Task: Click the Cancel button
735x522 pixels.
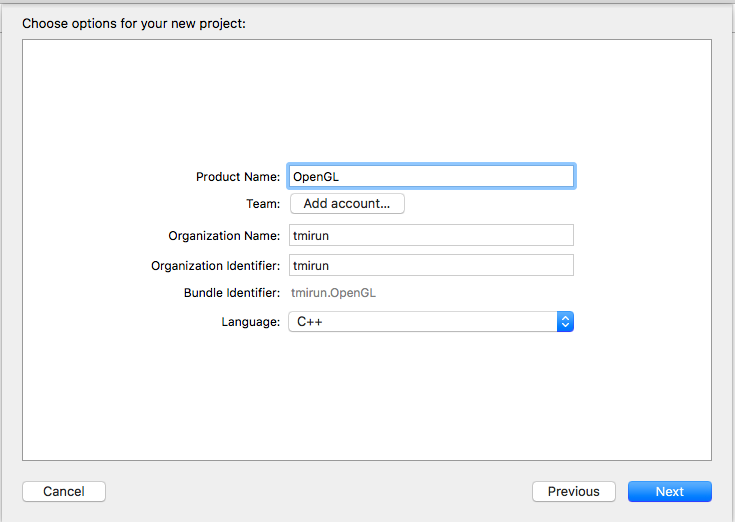Action: point(64,491)
